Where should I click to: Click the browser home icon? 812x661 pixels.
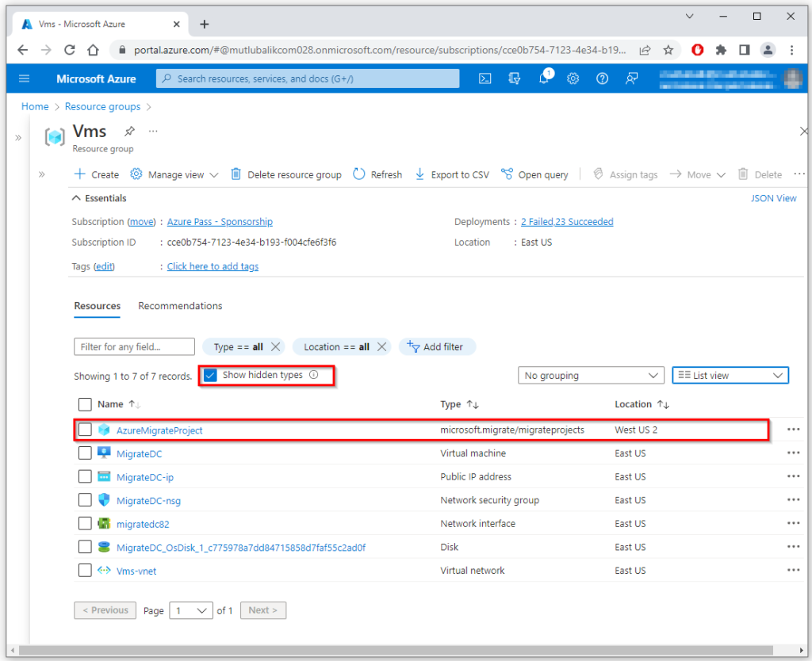click(94, 50)
